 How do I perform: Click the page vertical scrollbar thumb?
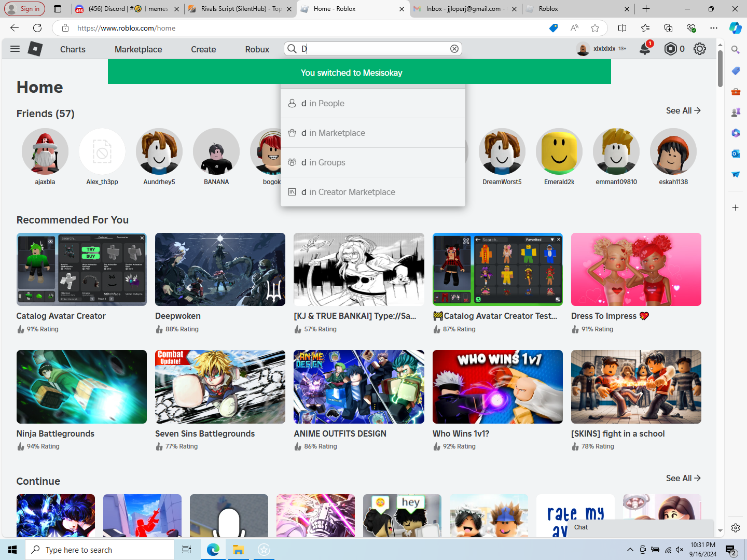[x=720, y=68]
